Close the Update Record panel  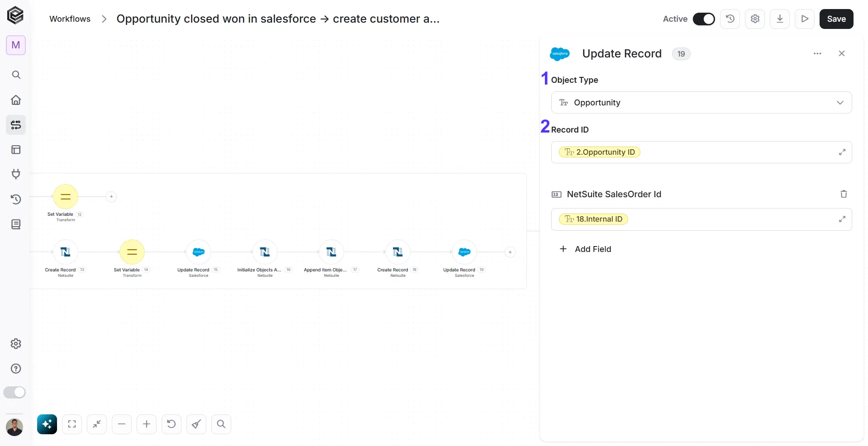[842, 53]
